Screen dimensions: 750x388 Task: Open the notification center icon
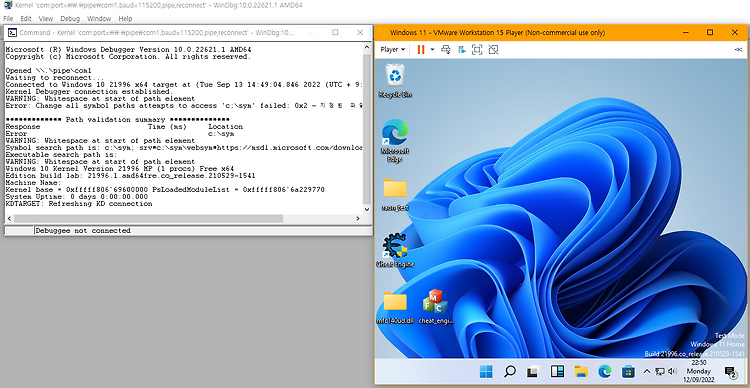coord(730,371)
